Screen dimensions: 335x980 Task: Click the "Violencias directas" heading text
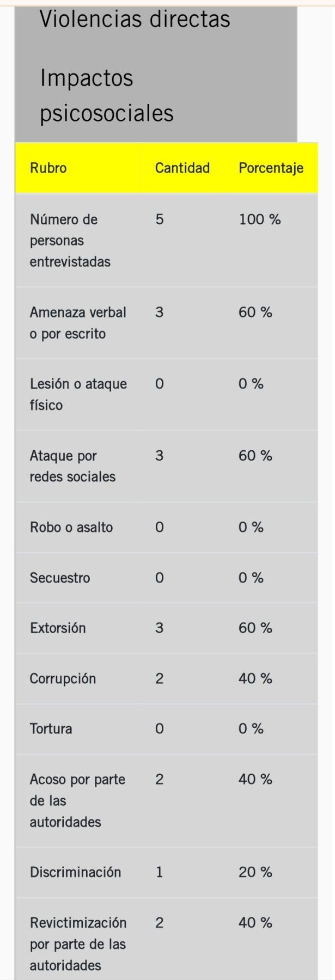coord(135,19)
